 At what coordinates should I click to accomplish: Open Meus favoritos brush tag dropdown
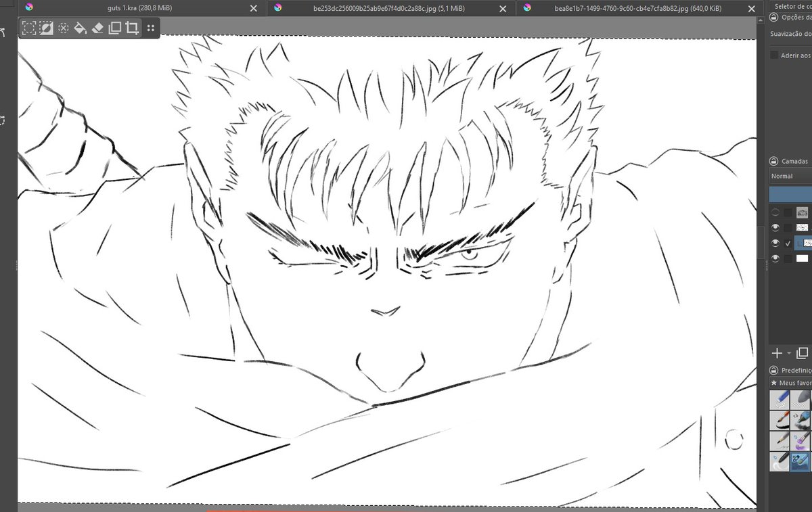click(792, 383)
